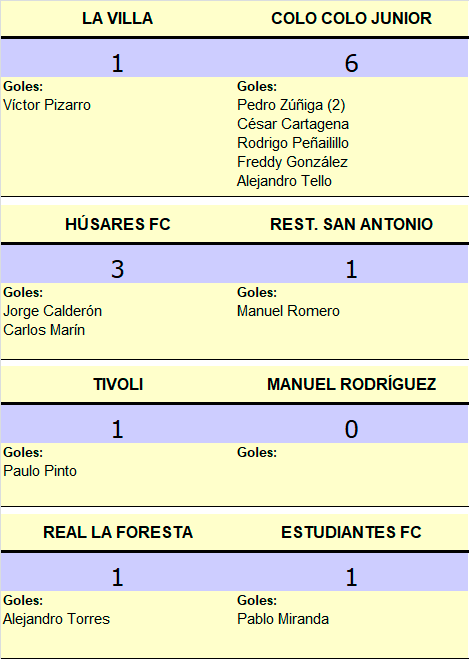Select the TIVOLI team header
The height and width of the screenshot is (659, 469).
tap(118, 384)
